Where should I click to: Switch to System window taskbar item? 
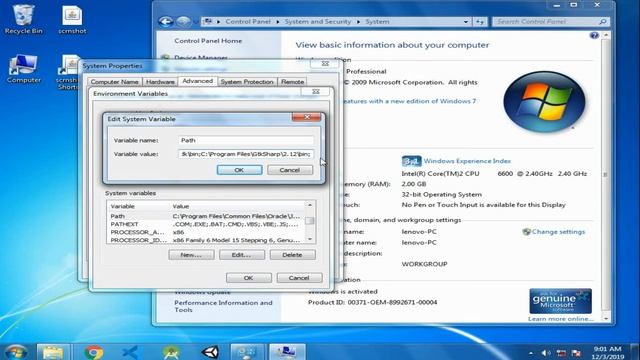tap(287, 352)
